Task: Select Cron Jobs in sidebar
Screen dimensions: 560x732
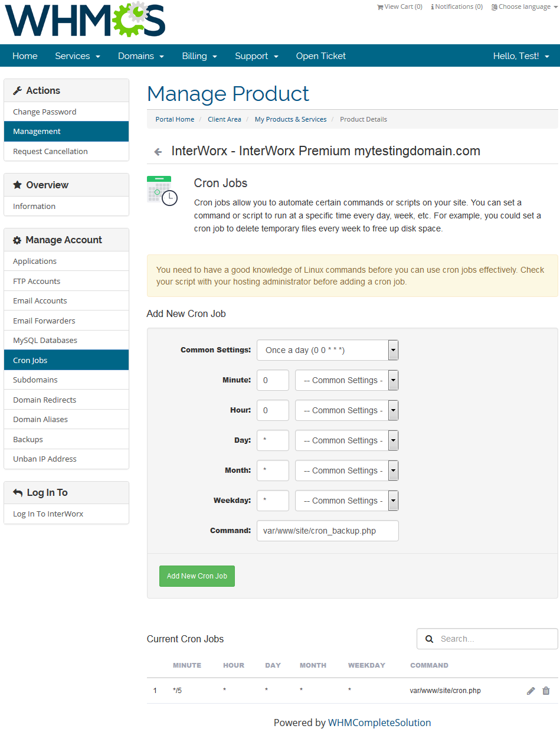Action: (66, 360)
